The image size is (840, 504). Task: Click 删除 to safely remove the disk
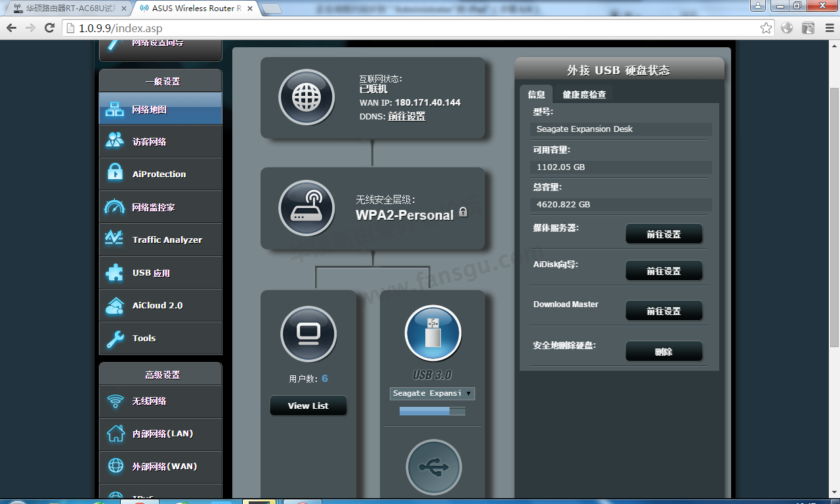[x=664, y=352]
